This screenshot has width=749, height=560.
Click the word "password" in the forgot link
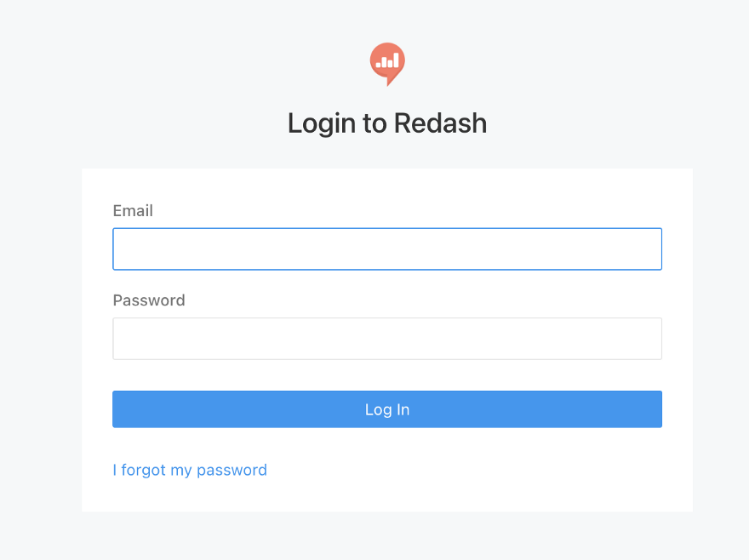(x=231, y=470)
